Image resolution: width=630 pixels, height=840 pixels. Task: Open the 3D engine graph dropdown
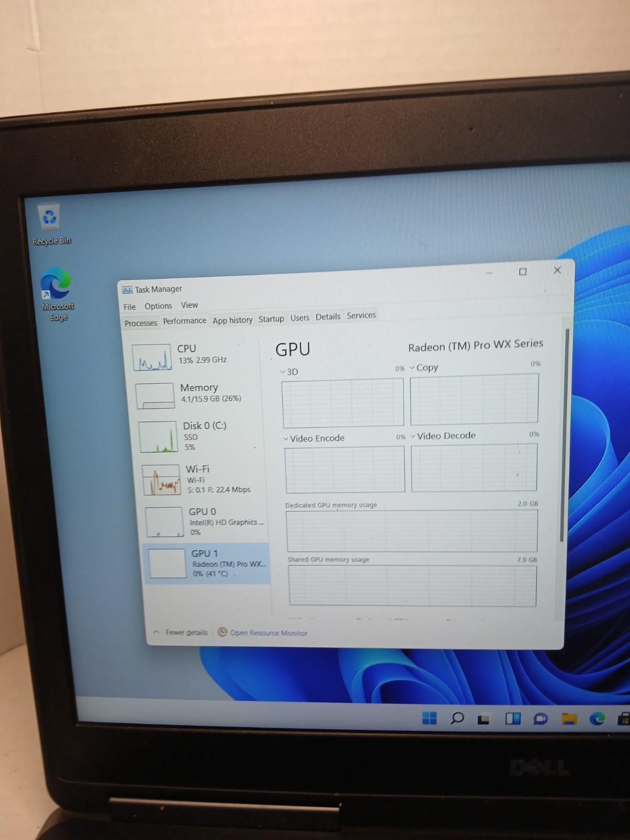(289, 372)
